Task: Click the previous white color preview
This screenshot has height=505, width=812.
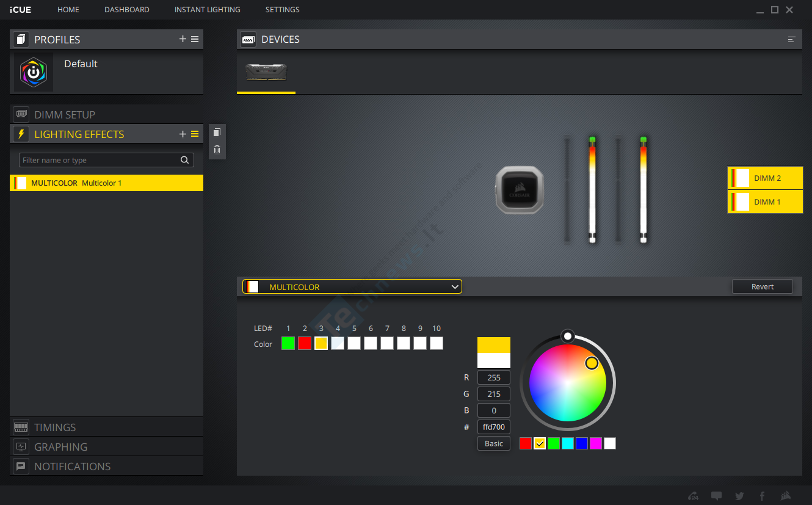Action: point(494,360)
